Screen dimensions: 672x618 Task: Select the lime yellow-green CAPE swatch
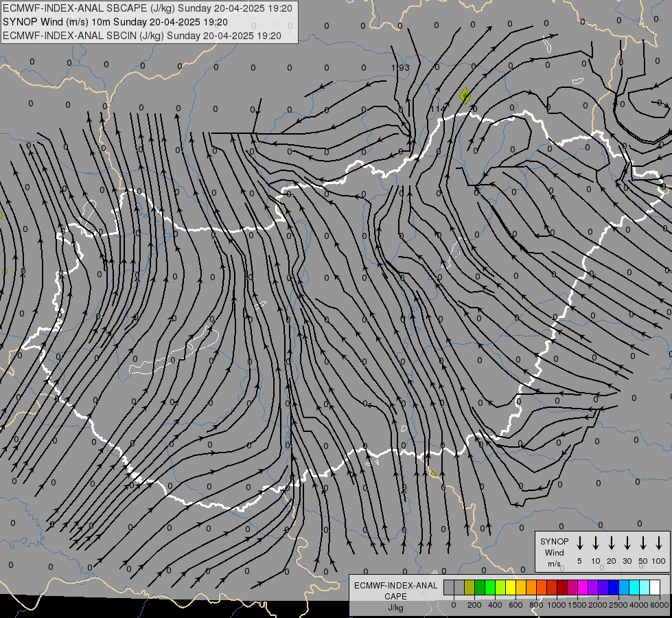500,587
